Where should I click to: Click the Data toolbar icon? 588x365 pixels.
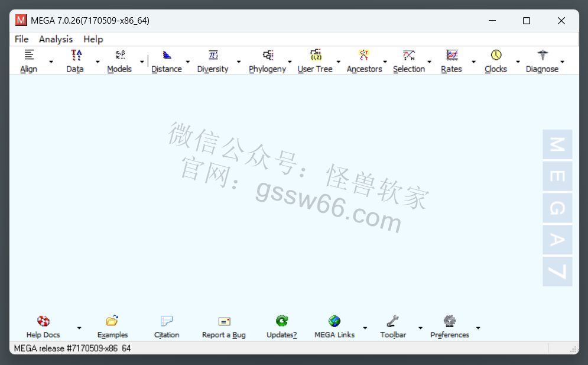(76, 55)
